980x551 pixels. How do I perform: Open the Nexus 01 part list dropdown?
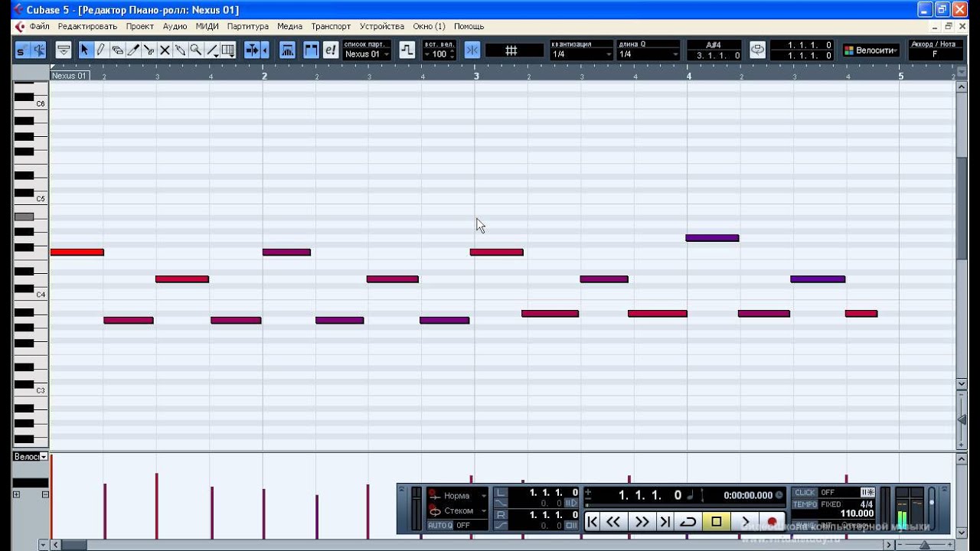[x=367, y=54]
